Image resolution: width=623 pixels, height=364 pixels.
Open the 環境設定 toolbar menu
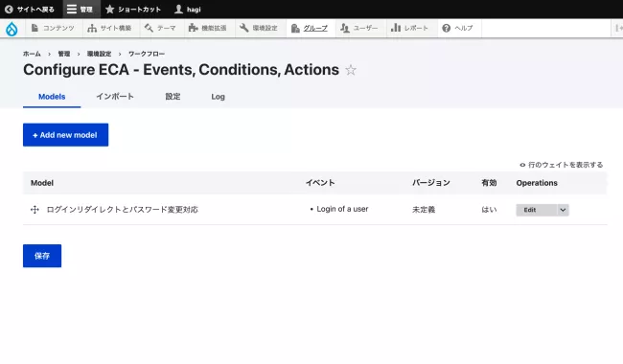(x=259, y=28)
